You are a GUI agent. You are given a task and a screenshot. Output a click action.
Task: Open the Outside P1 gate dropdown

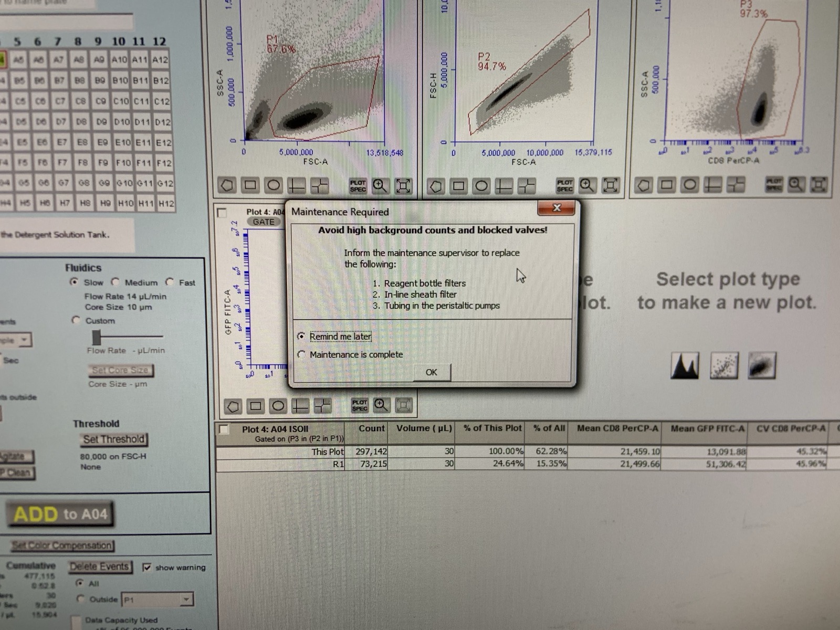[186, 599]
